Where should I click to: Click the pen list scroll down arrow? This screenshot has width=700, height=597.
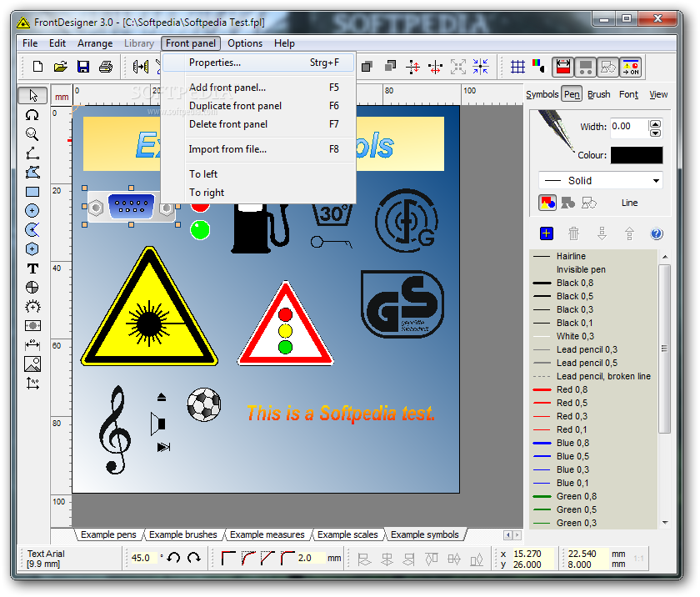pos(665,522)
